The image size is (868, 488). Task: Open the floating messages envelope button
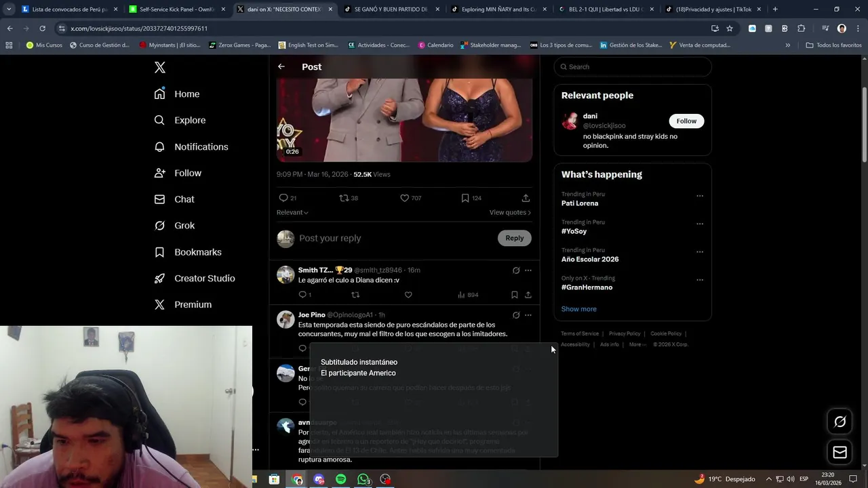click(840, 452)
